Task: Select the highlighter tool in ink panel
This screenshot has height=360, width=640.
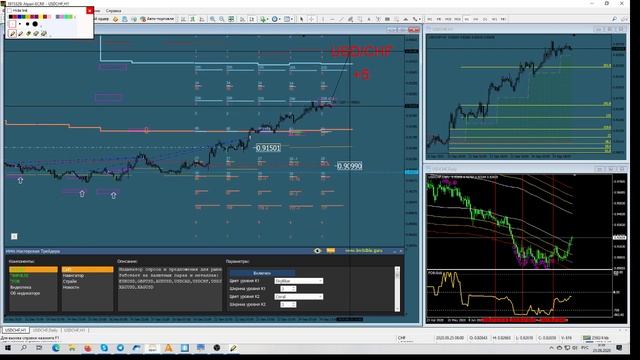Action: coord(20,33)
